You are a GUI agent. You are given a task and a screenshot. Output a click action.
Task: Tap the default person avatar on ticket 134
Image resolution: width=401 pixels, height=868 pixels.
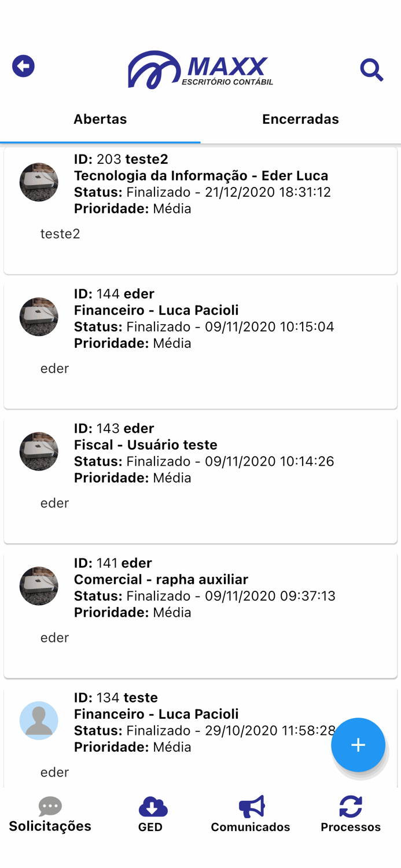39,720
